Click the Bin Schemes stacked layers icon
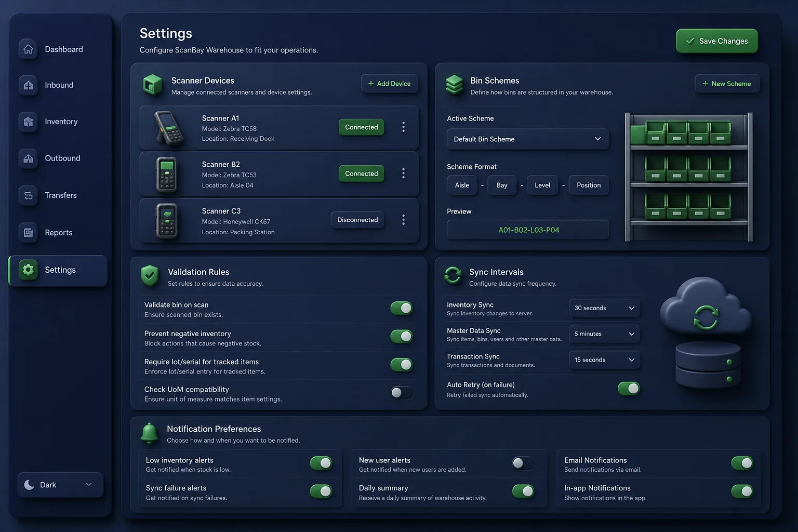This screenshot has width=798, height=532. pos(454,85)
